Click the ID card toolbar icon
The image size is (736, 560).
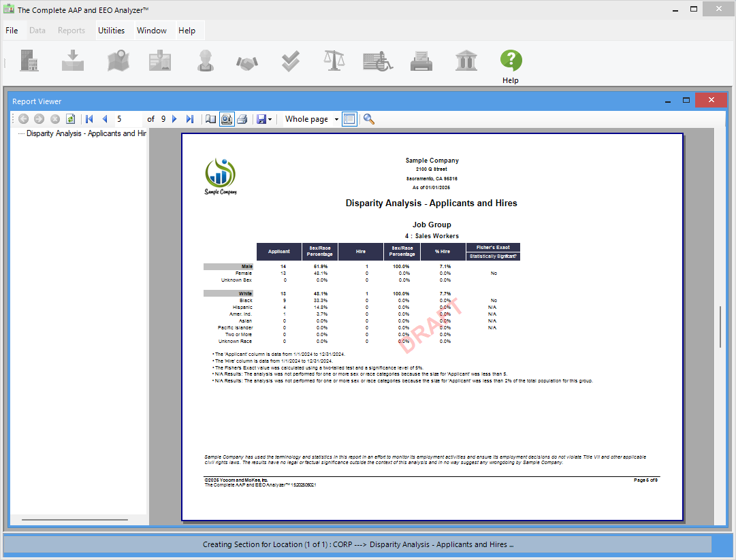(x=160, y=61)
